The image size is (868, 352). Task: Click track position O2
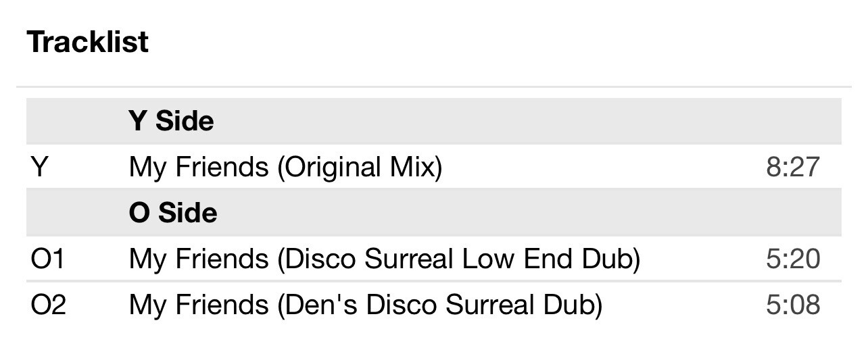coord(49,305)
